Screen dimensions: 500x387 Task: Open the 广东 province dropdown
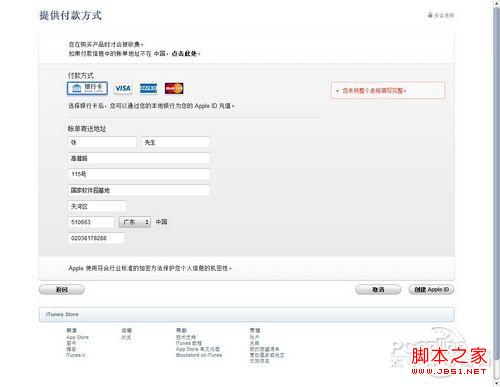[135, 222]
